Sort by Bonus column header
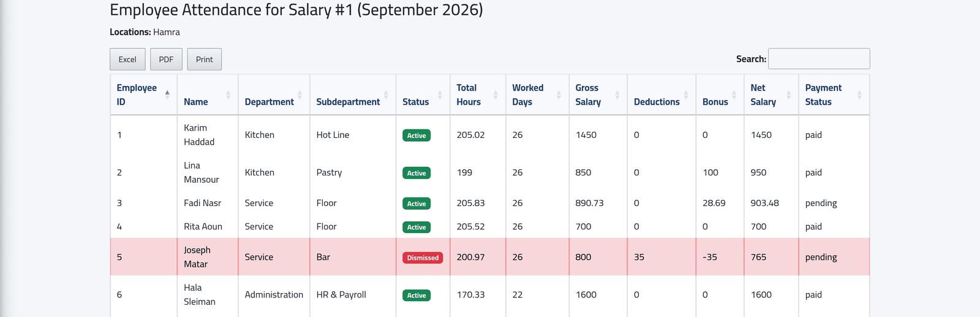This screenshot has width=980, height=317. click(720, 95)
